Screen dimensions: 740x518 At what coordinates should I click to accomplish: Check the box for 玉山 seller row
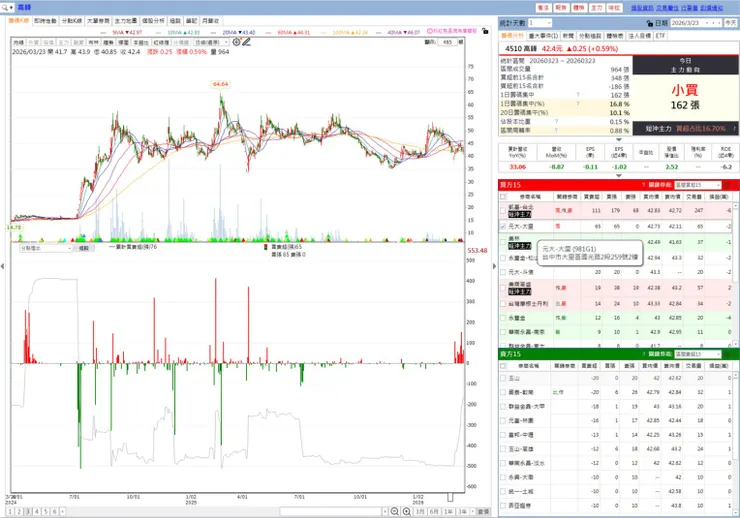[503, 378]
